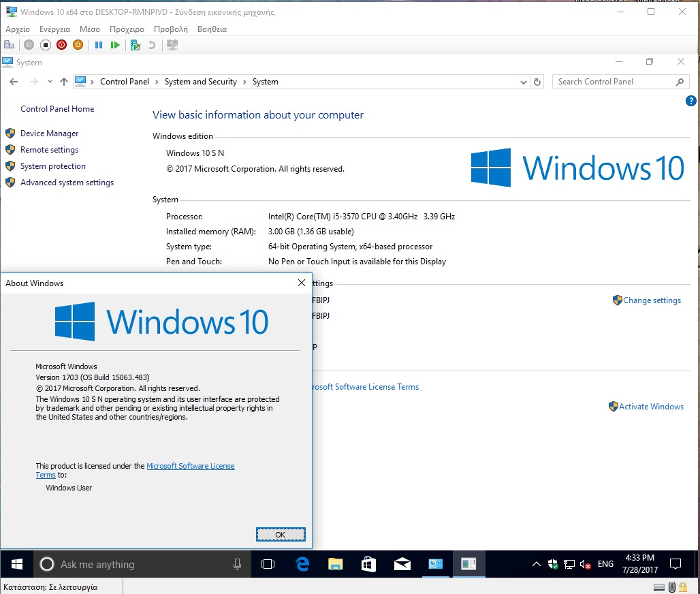Click the red Shut Down VM icon
700x594 pixels.
click(x=61, y=45)
